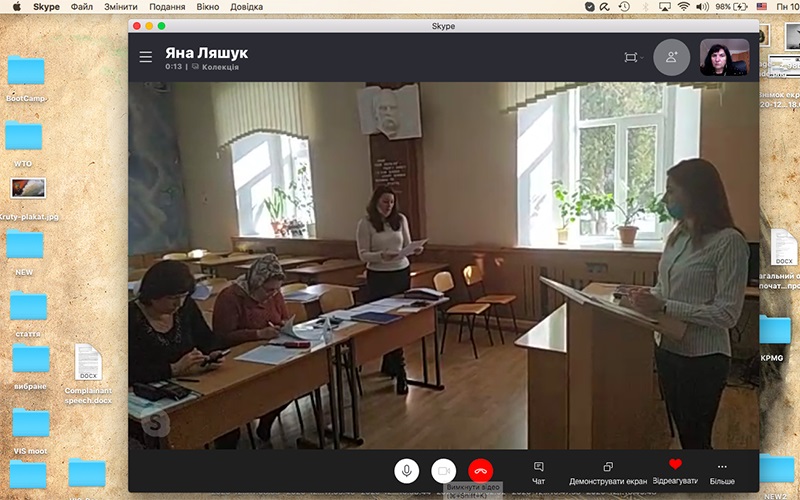Image resolution: width=800 pixels, height=500 pixels.
Task: Open the Skype hamburger menu
Action: click(145, 57)
